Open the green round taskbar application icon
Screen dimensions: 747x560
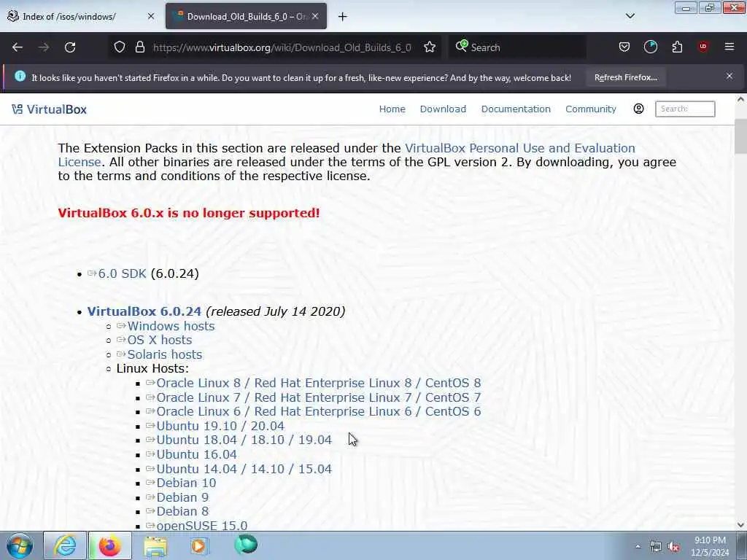click(x=246, y=545)
